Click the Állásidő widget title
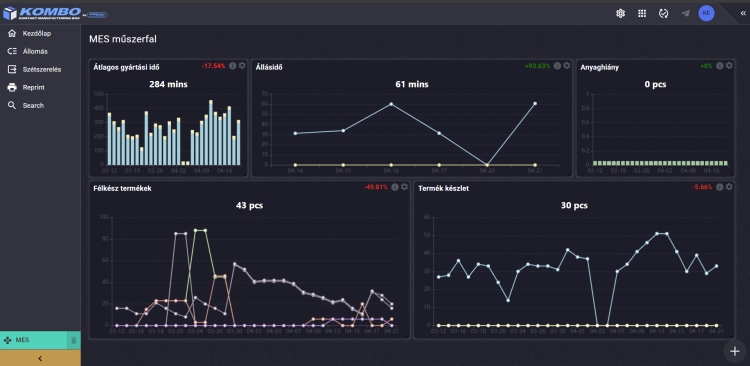This screenshot has width=750, height=366. coord(269,67)
